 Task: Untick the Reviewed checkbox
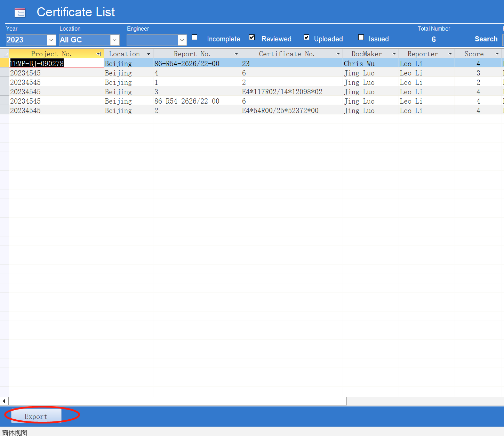pos(252,37)
